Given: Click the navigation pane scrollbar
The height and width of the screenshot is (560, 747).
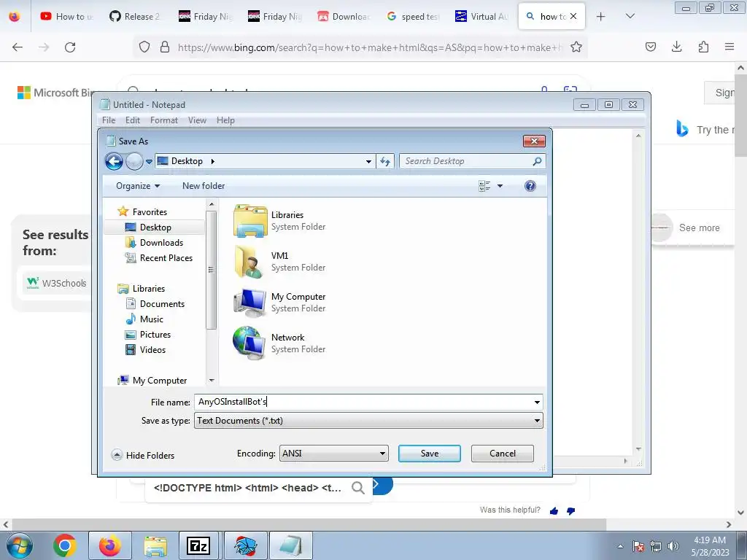Looking at the screenshot, I should 211,270.
